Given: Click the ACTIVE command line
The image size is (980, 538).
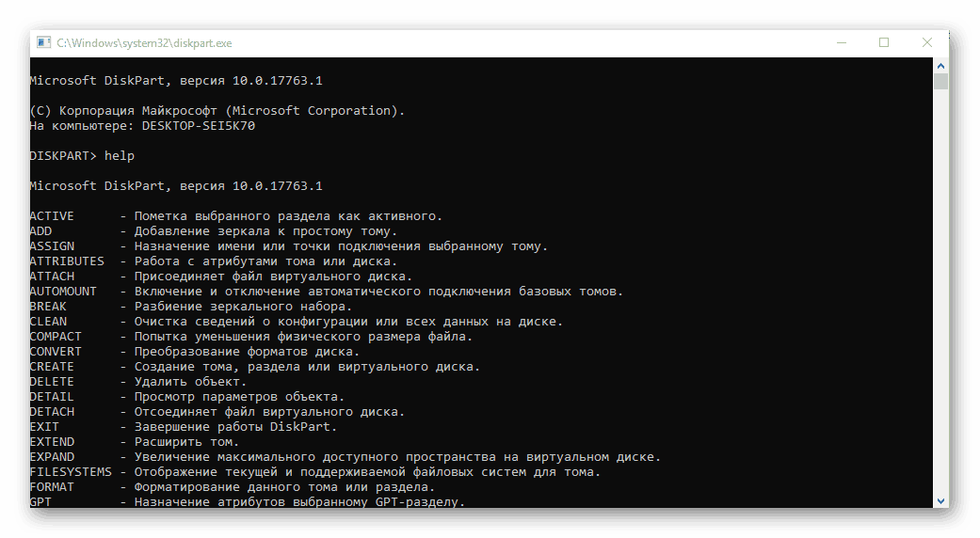Looking at the screenshot, I should click(235, 216).
